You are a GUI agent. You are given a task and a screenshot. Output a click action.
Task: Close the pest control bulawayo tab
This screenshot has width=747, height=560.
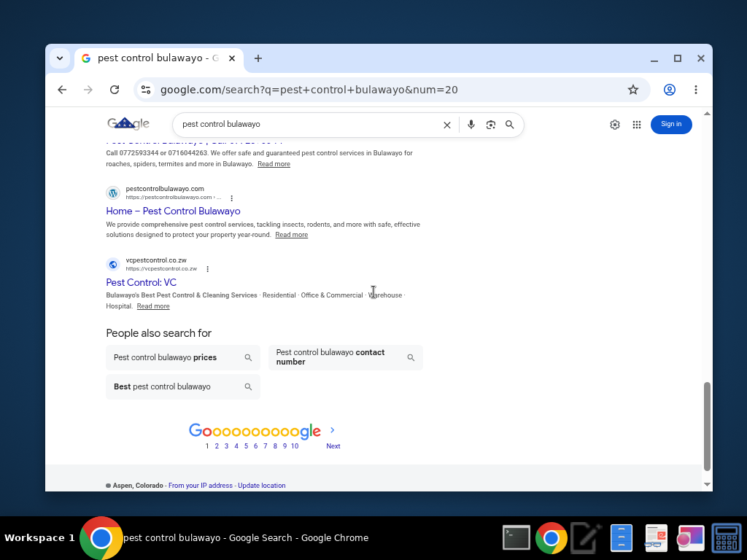coord(232,58)
